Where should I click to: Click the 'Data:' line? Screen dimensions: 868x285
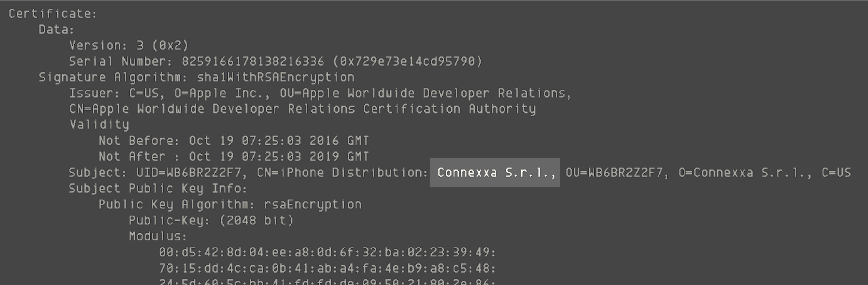click(x=56, y=30)
